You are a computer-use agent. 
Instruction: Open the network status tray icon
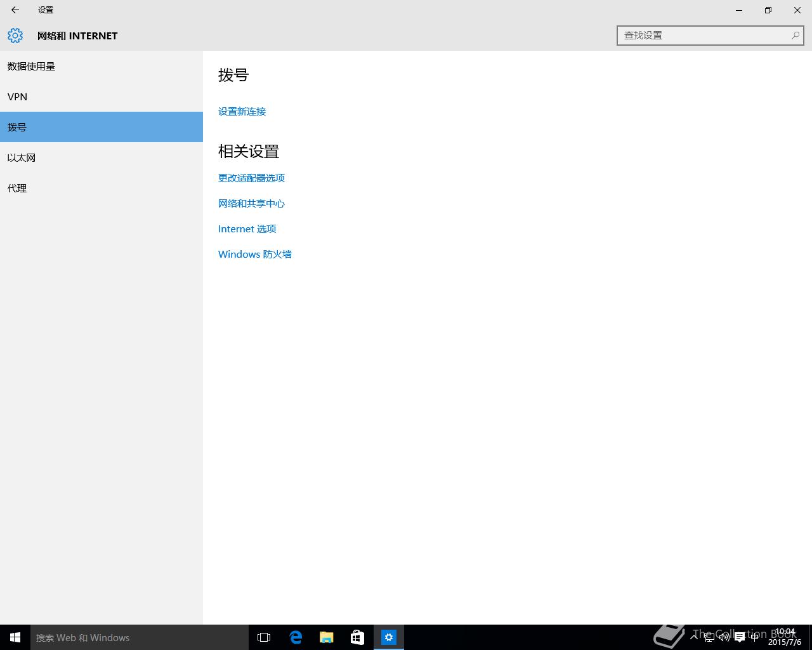click(x=709, y=637)
